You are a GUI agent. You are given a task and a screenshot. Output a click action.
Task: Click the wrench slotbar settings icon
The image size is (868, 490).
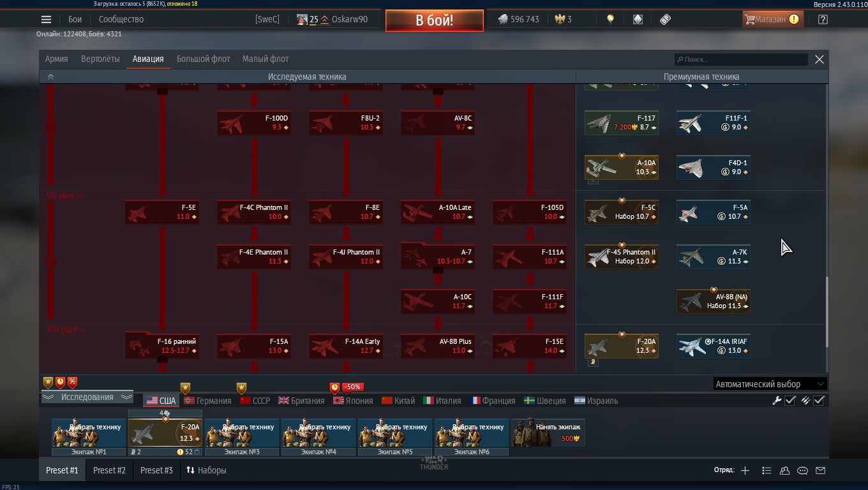777,401
